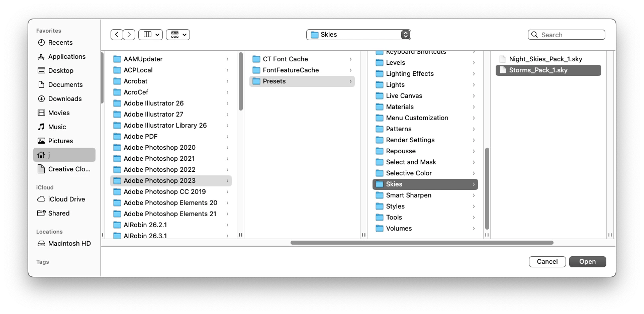Select the Render Settings folder
The width and height of the screenshot is (644, 314).
425,140
